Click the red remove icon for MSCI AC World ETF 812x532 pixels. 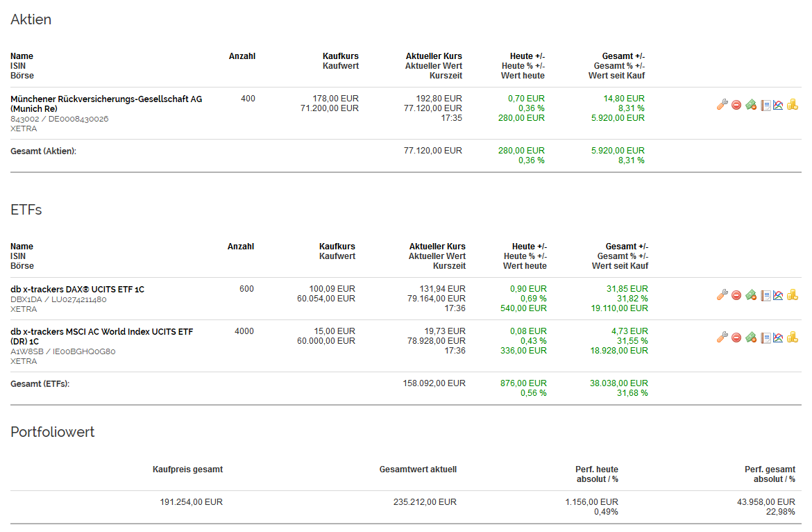736,338
